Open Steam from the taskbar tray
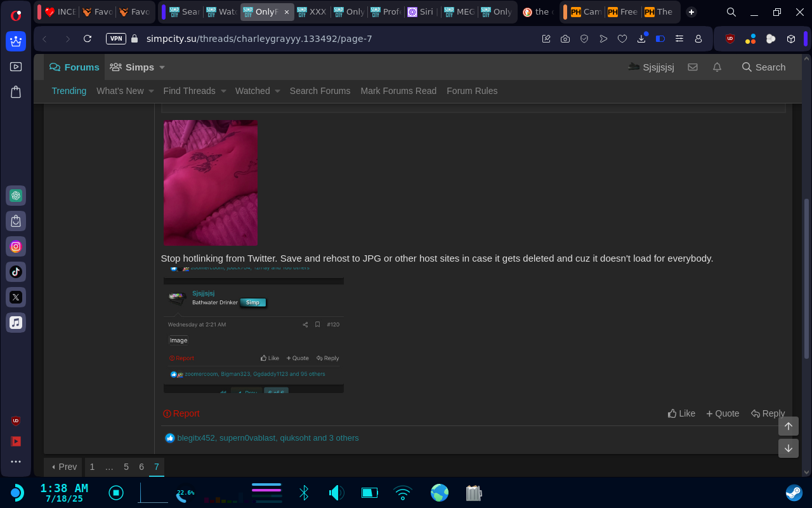The width and height of the screenshot is (812, 508). click(794, 493)
